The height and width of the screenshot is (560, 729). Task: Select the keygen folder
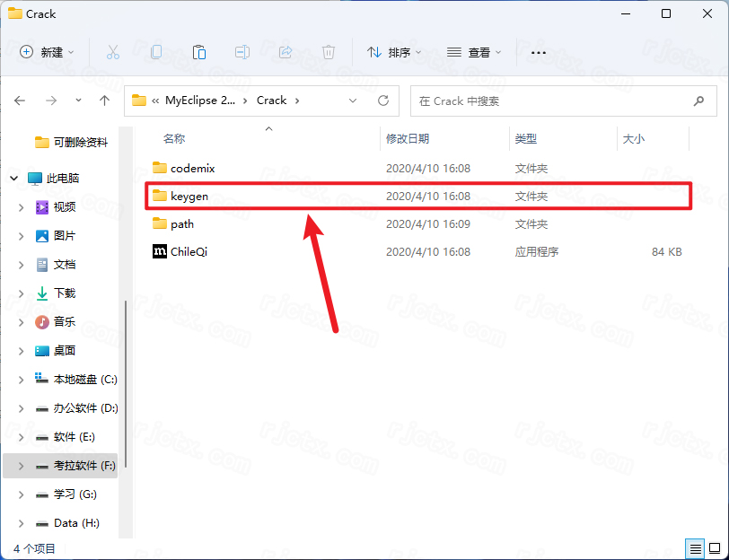tap(189, 196)
